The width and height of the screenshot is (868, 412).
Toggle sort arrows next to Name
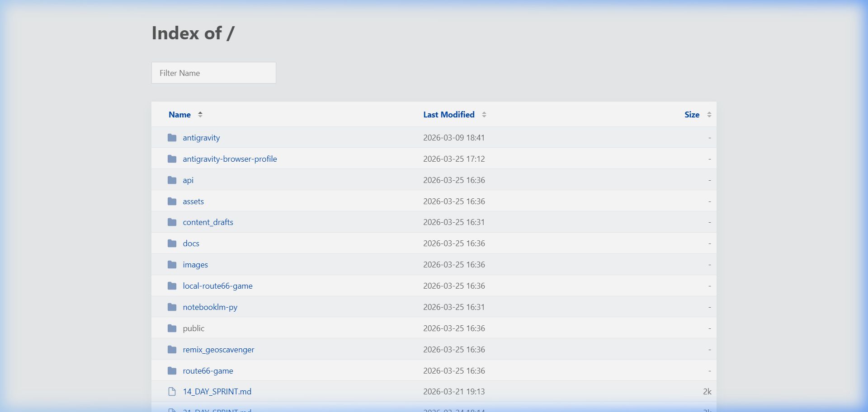pyautogui.click(x=200, y=115)
